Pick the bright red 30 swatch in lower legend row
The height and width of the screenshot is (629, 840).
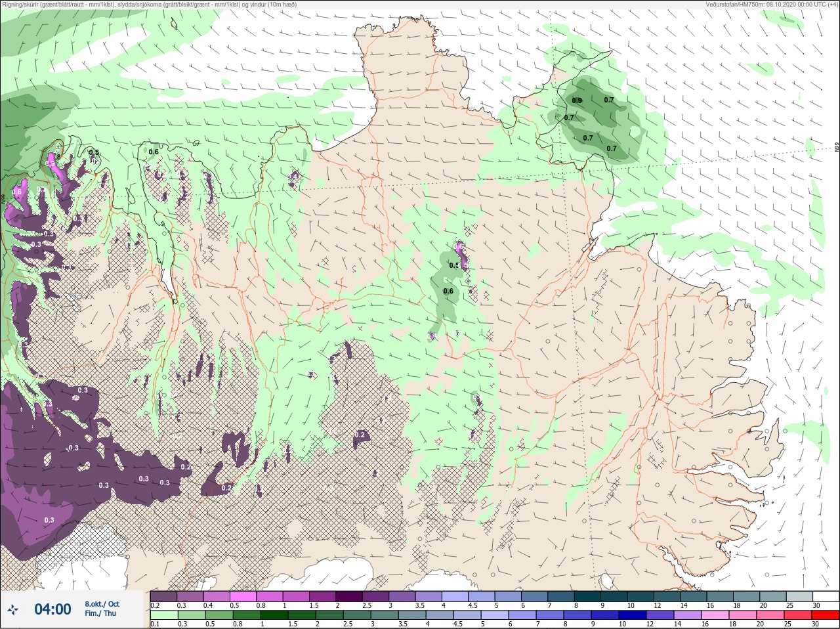pyautogui.click(x=826, y=615)
